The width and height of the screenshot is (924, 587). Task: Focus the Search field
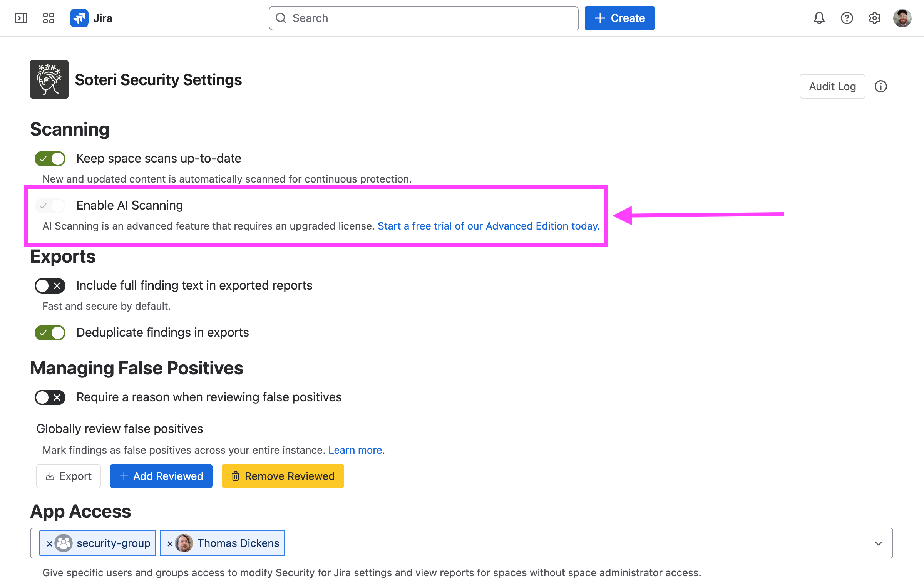423,18
